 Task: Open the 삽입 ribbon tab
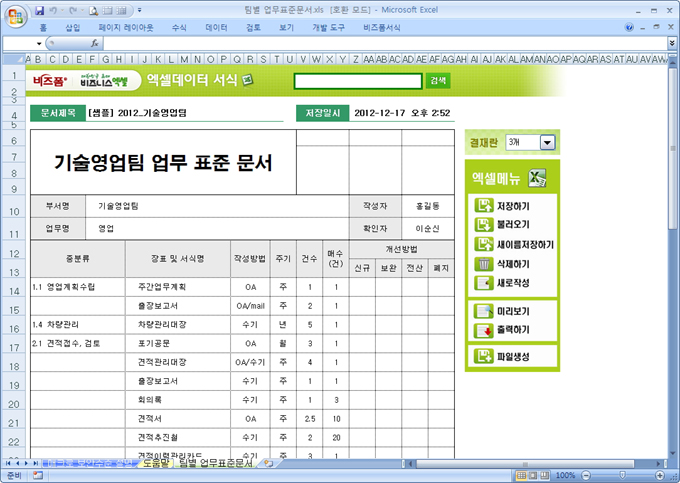[73, 28]
